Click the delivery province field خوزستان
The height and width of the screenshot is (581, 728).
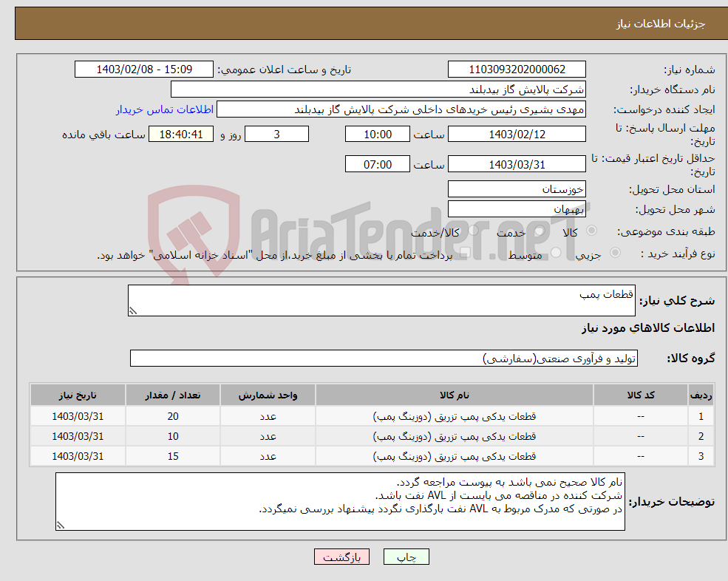(517, 189)
